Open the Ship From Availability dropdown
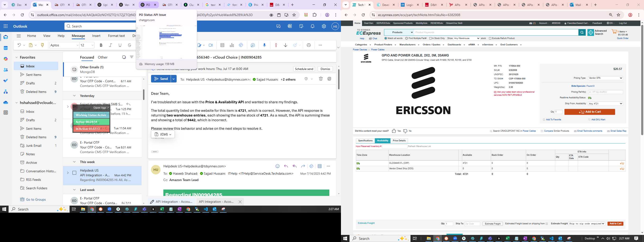Viewport: 644px width, 242px height. tap(605, 104)
